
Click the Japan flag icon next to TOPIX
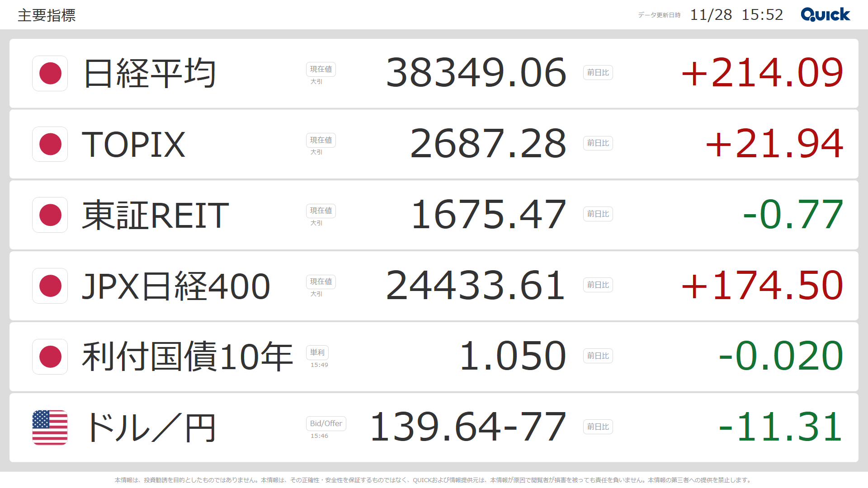coord(50,144)
